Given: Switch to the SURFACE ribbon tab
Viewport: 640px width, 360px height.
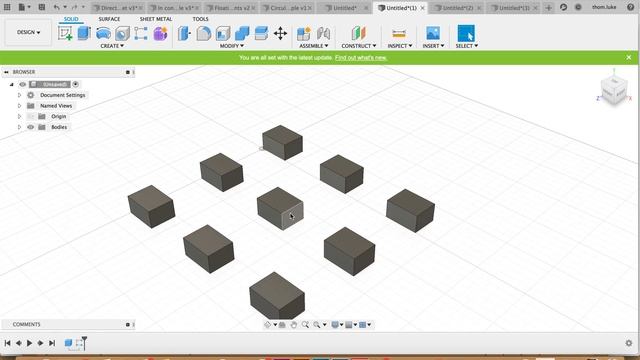Looking at the screenshot, I should pyautogui.click(x=109, y=19).
